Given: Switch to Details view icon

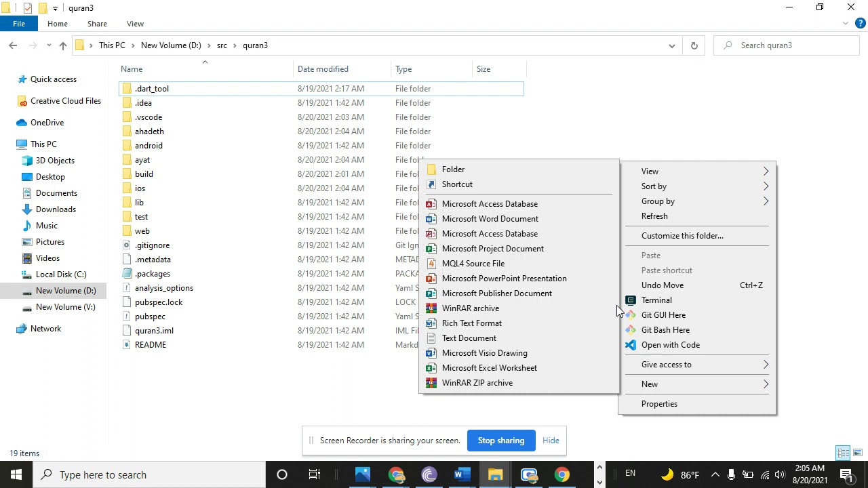Looking at the screenshot, I should [843, 453].
